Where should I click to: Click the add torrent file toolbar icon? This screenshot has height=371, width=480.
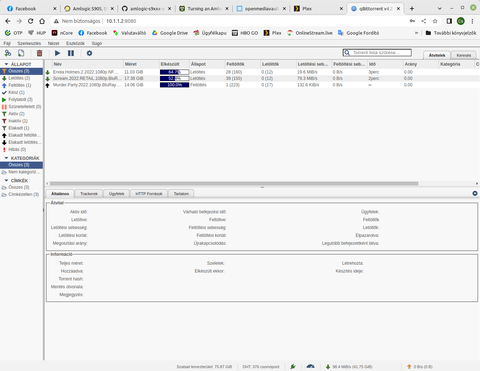coord(21,53)
